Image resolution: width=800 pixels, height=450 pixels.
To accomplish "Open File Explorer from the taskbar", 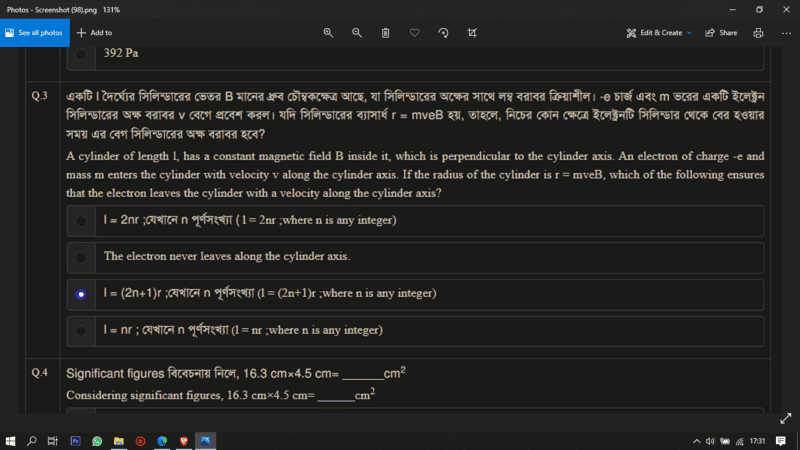I will click(119, 441).
